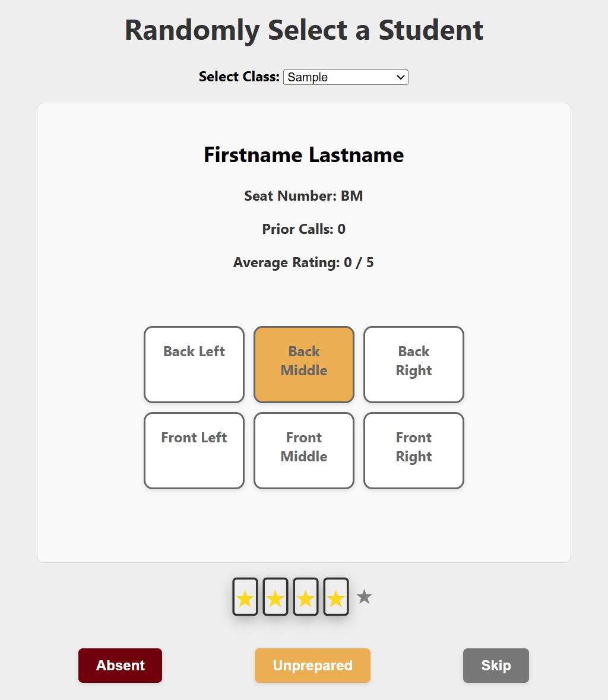Click the Back Right seat zone
This screenshot has width=608, height=700.
[413, 364]
